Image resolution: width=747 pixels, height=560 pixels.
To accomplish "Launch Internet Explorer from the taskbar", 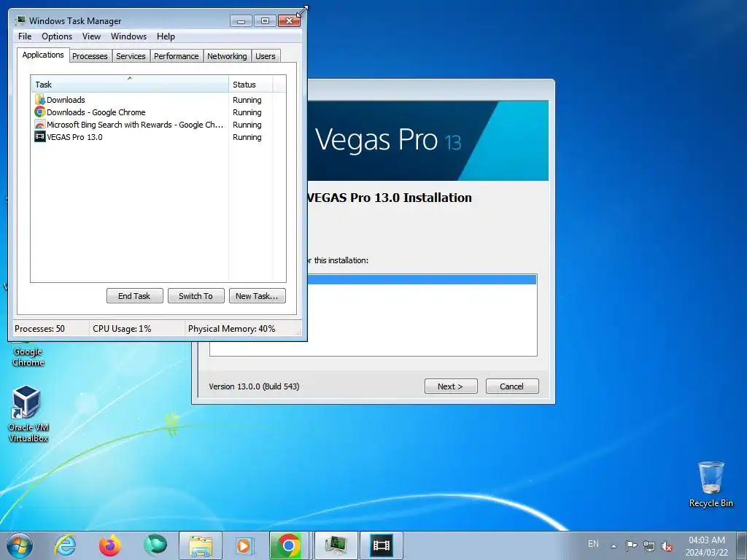I will coord(65,545).
